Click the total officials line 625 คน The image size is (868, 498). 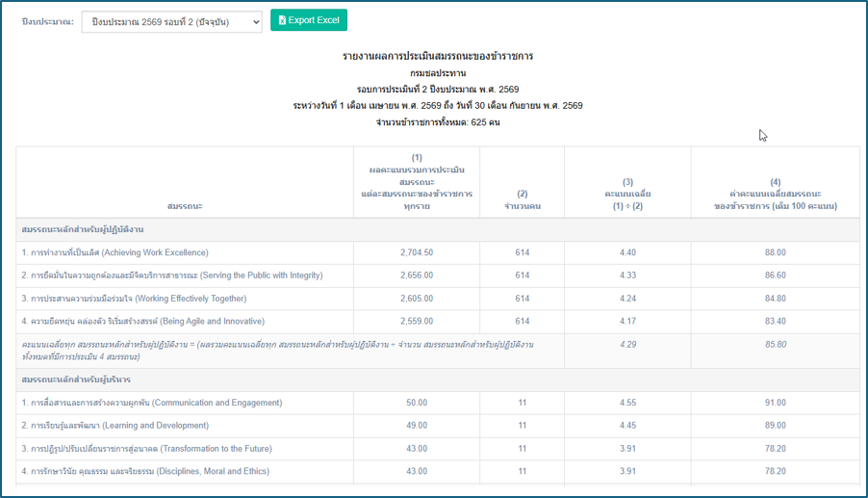point(438,122)
